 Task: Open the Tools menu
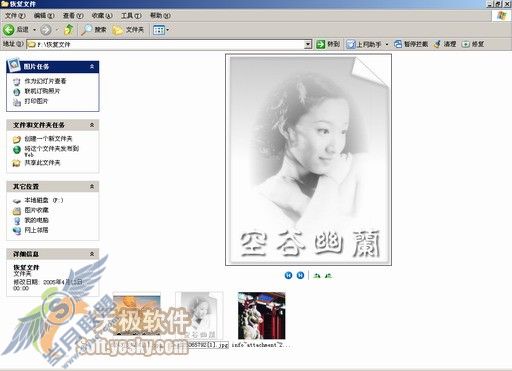pos(131,16)
